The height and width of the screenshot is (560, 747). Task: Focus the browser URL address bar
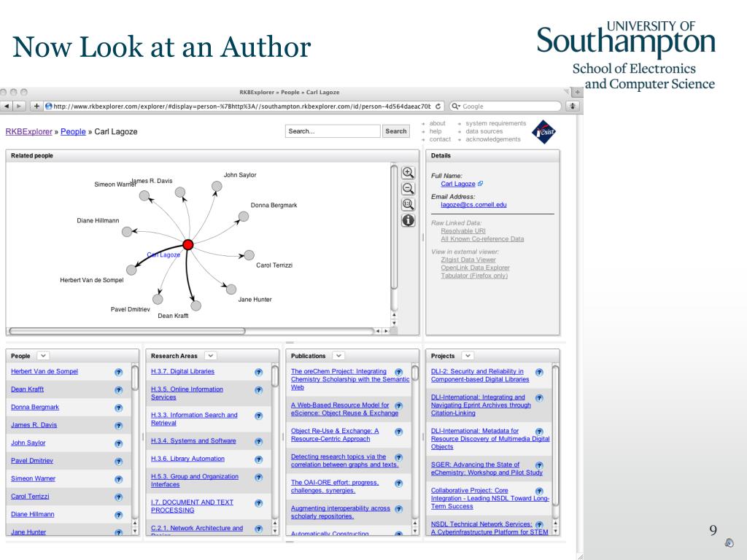click(x=242, y=106)
